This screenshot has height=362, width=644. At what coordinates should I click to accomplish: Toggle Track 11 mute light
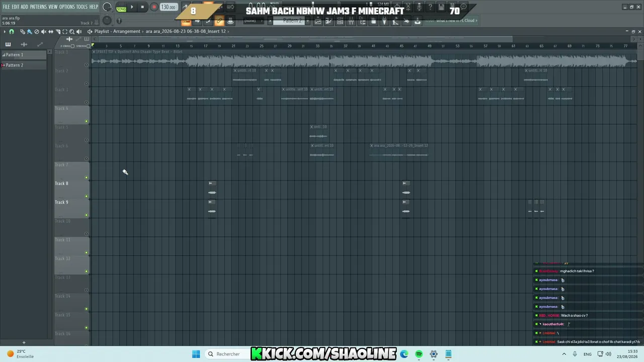(x=87, y=252)
